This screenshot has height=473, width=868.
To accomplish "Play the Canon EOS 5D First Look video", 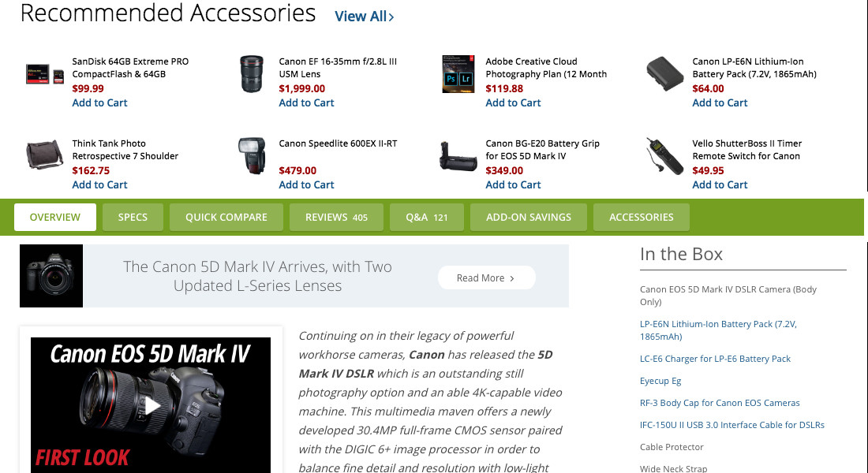I will coord(151,405).
